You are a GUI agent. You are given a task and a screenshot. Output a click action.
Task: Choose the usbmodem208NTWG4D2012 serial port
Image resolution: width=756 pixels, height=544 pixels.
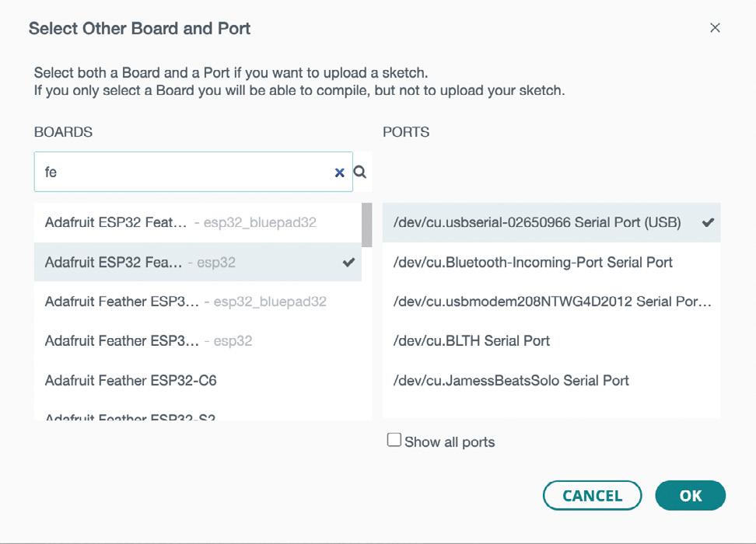coord(551,302)
